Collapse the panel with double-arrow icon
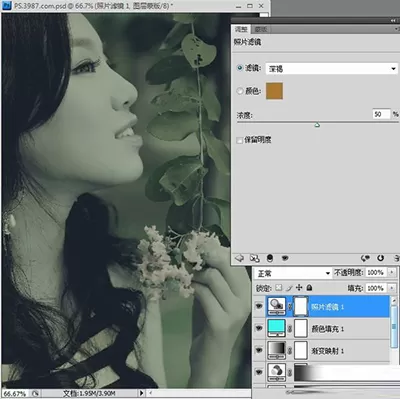 [393, 20]
